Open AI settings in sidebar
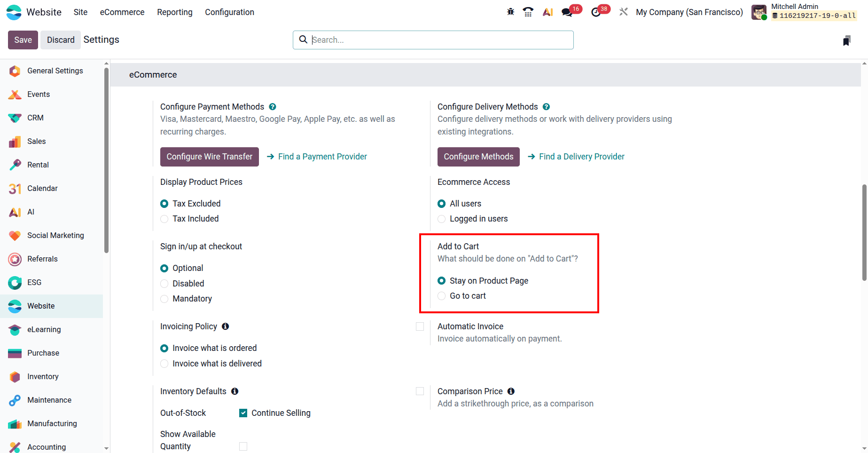Viewport: 868px width, 453px height. pos(51,212)
